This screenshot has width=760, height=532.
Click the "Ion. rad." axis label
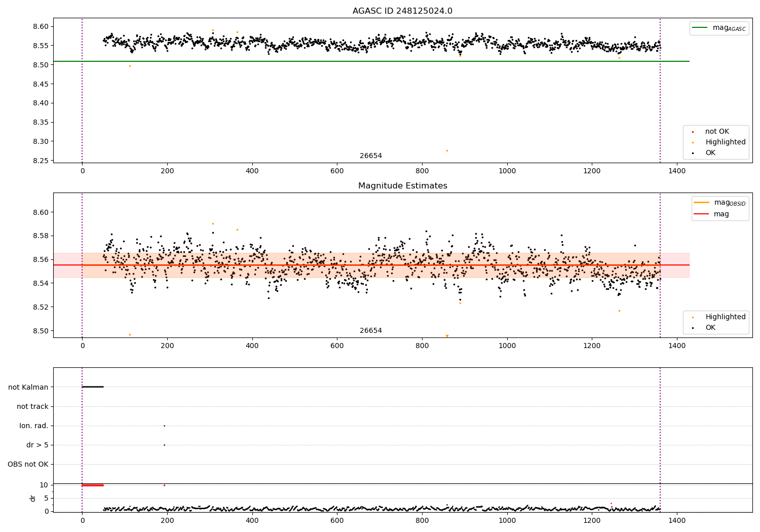34,426
